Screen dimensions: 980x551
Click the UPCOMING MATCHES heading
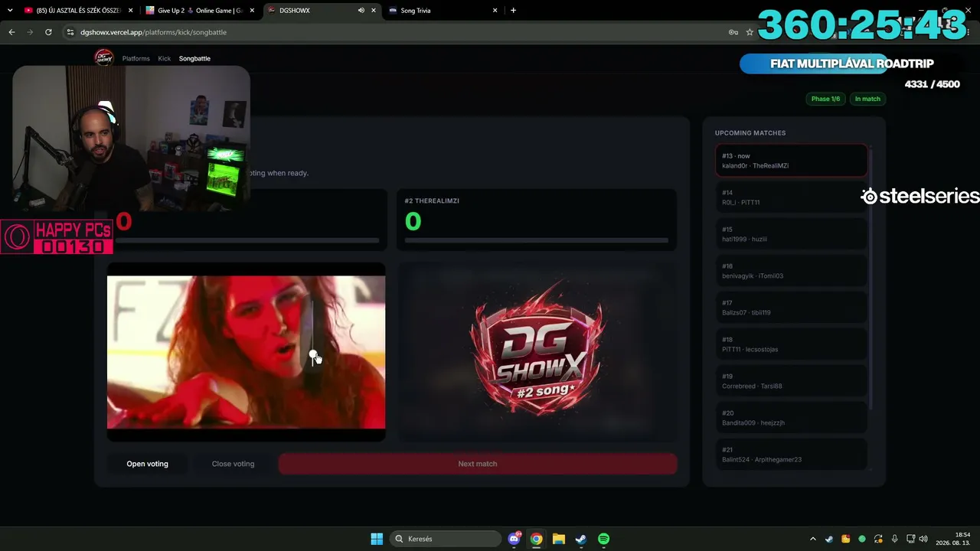[x=750, y=133]
